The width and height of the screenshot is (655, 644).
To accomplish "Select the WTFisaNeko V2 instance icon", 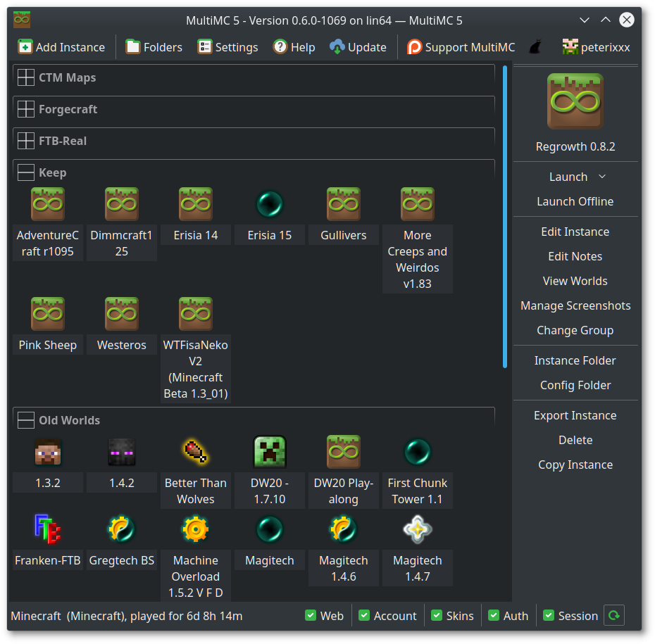I will (196, 314).
